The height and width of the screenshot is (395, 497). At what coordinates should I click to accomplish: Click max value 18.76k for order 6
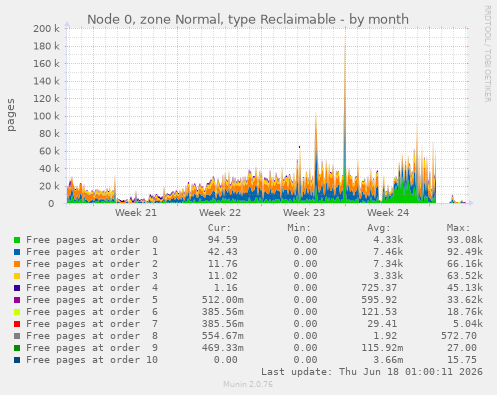coord(465,312)
